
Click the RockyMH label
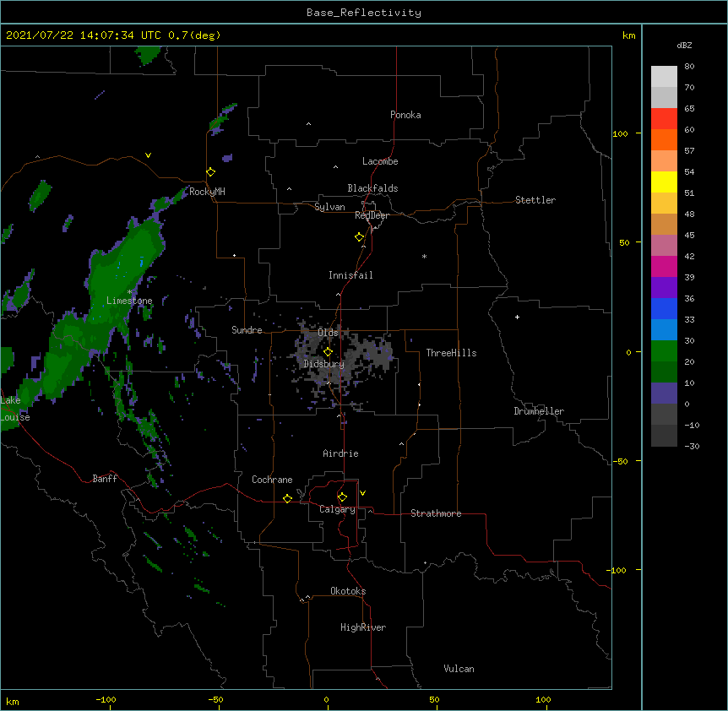coord(207,192)
